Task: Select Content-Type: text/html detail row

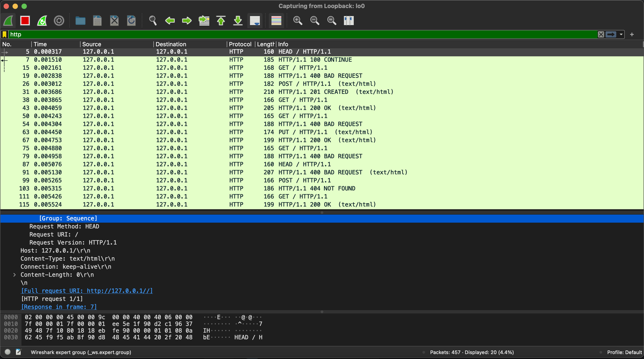Action: click(x=322, y=258)
